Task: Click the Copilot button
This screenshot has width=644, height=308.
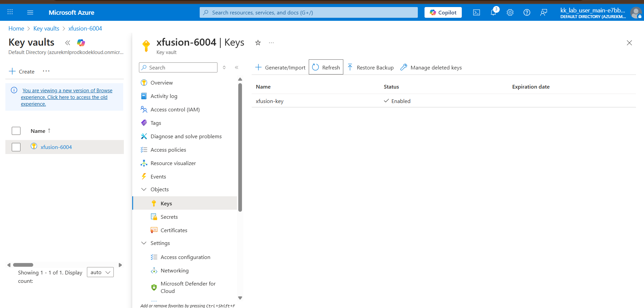Action: click(443, 12)
